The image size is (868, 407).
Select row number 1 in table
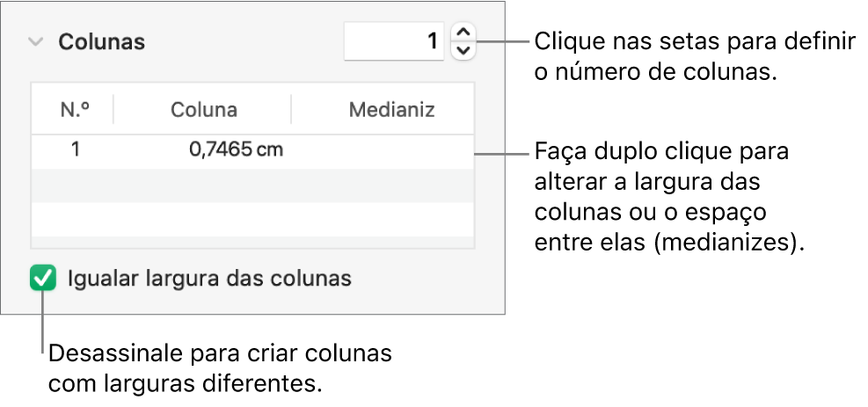pyautogui.click(x=76, y=149)
